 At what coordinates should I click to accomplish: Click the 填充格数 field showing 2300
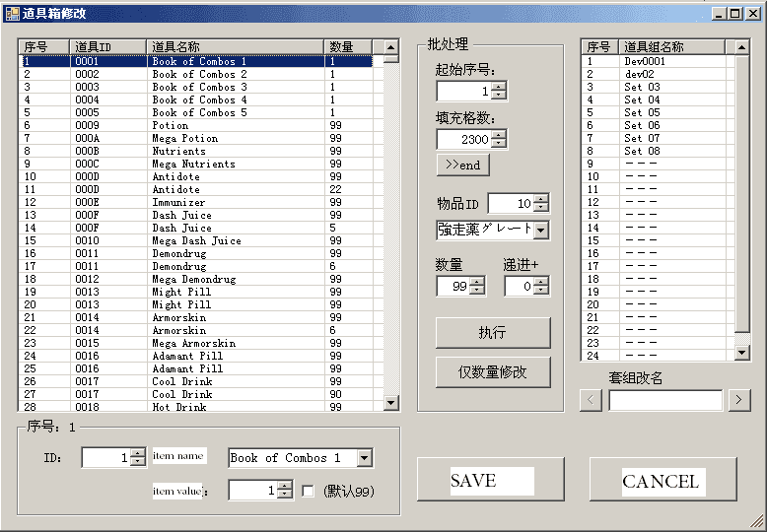464,139
